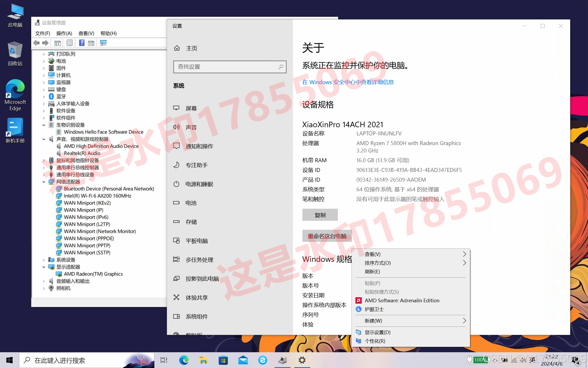Launch Mail app from the taskbar
The width and height of the screenshot is (588, 368).
click(243, 360)
